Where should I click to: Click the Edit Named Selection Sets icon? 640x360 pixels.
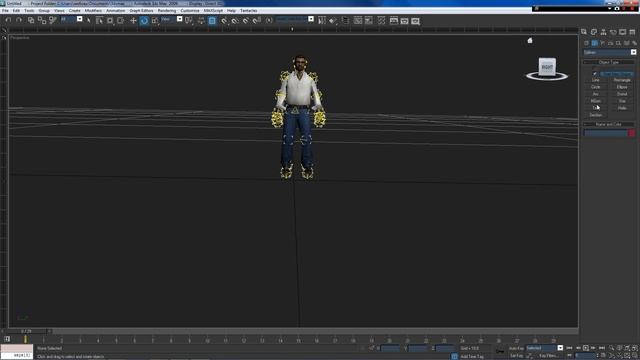pos(269,20)
